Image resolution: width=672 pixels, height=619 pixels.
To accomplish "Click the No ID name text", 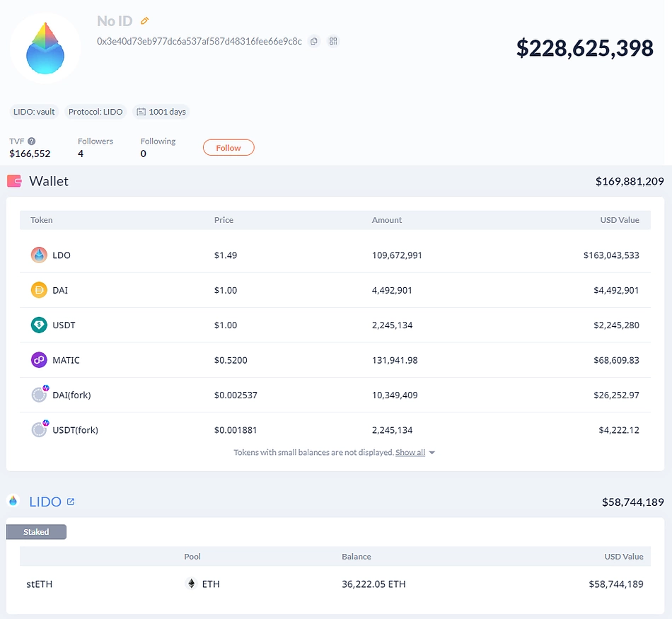I will click(x=115, y=21).
